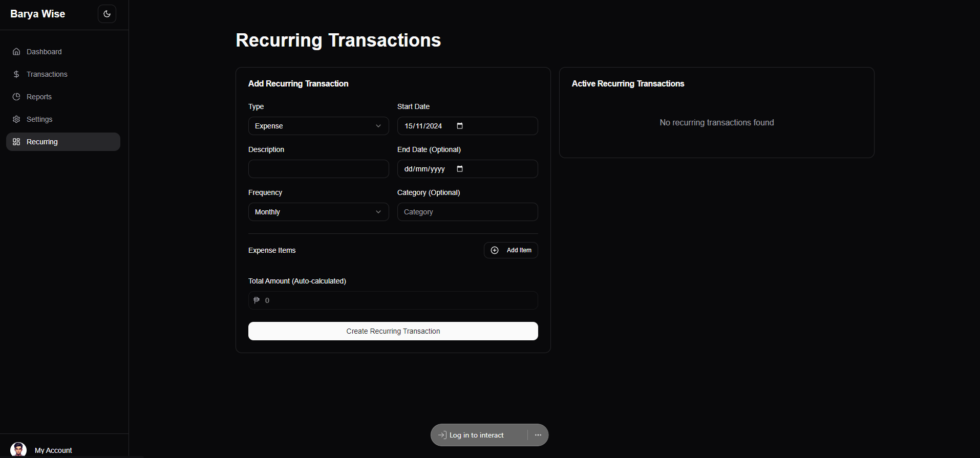The height and width of the screenshot is (458, 980).
Task: Click the Total Amount field
Action: pyautogui.click(x=393, y=300)
